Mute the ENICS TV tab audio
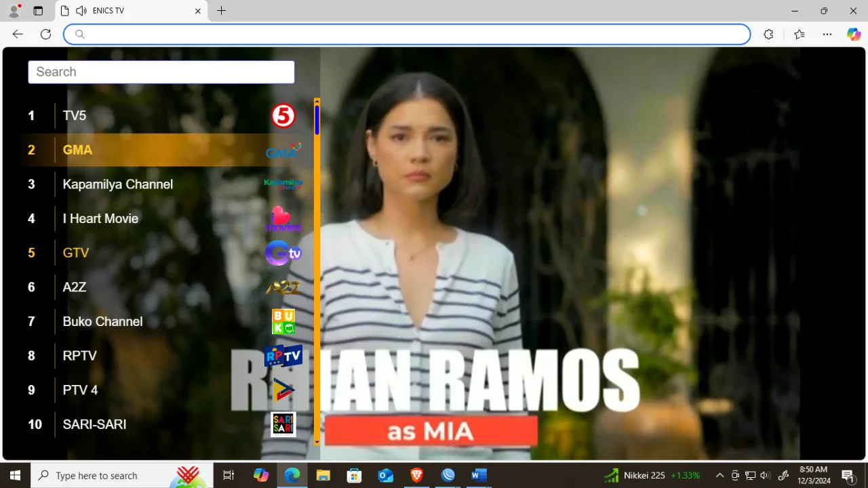Viewport: 868px width, 488px height. point(81,11)
